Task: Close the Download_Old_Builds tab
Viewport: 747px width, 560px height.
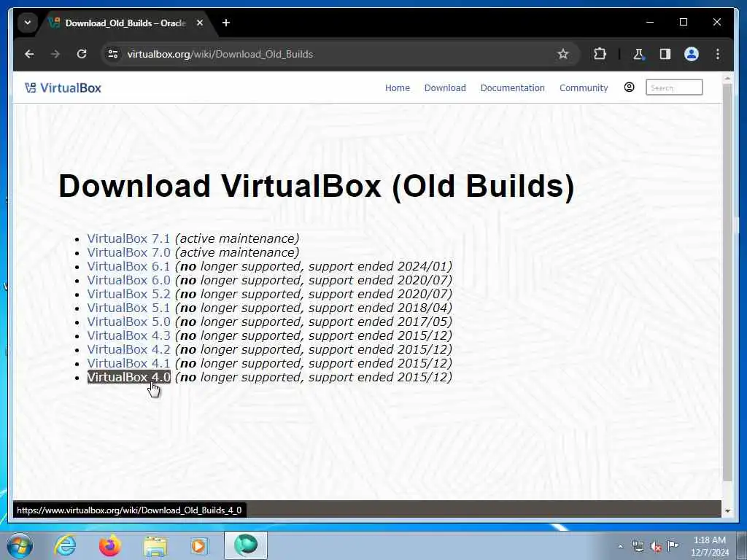Action: (x=200, y=23)
